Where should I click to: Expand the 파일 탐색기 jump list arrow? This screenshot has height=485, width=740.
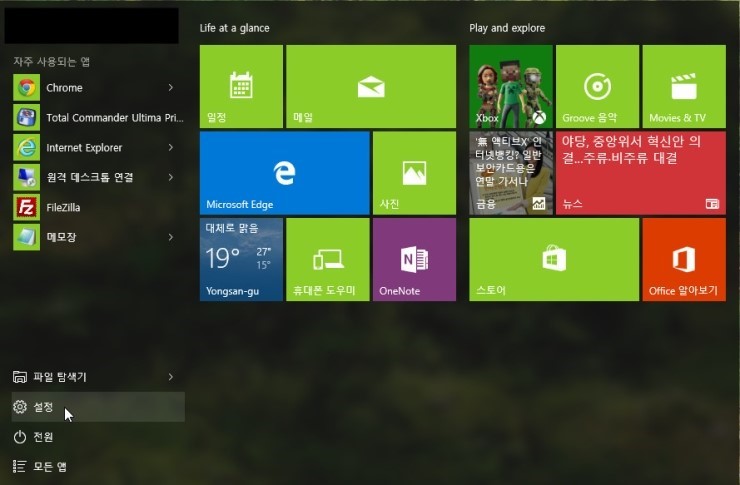(171, 377)
